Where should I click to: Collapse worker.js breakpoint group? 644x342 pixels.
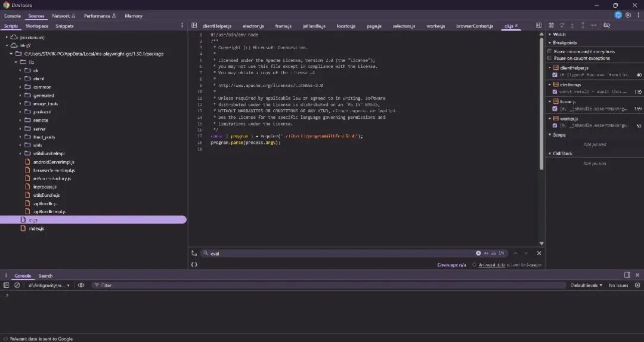(x=550, y=118)
